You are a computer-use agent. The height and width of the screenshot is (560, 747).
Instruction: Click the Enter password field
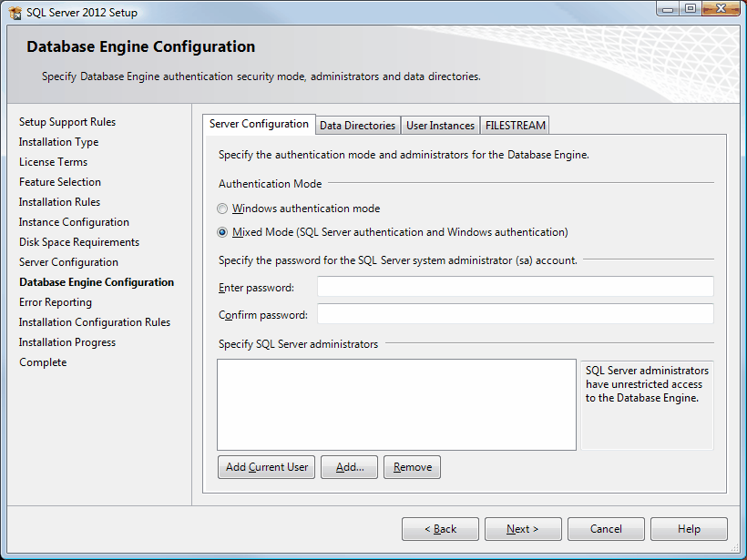(x=515, y=288)
